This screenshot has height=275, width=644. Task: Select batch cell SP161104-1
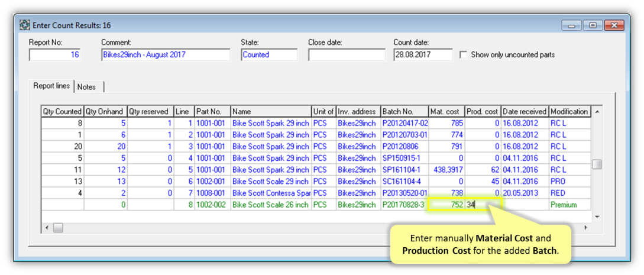point(404,170)
